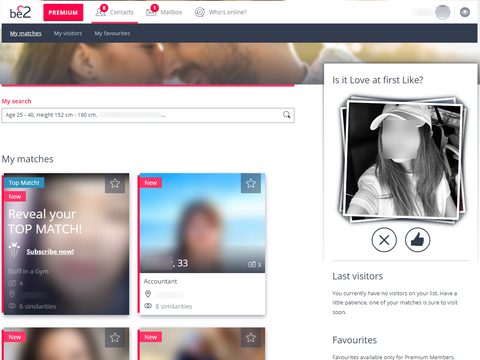Click the 8 similarities text
The width and height of the screenshot is (480, 360).
tap(174, 306)
